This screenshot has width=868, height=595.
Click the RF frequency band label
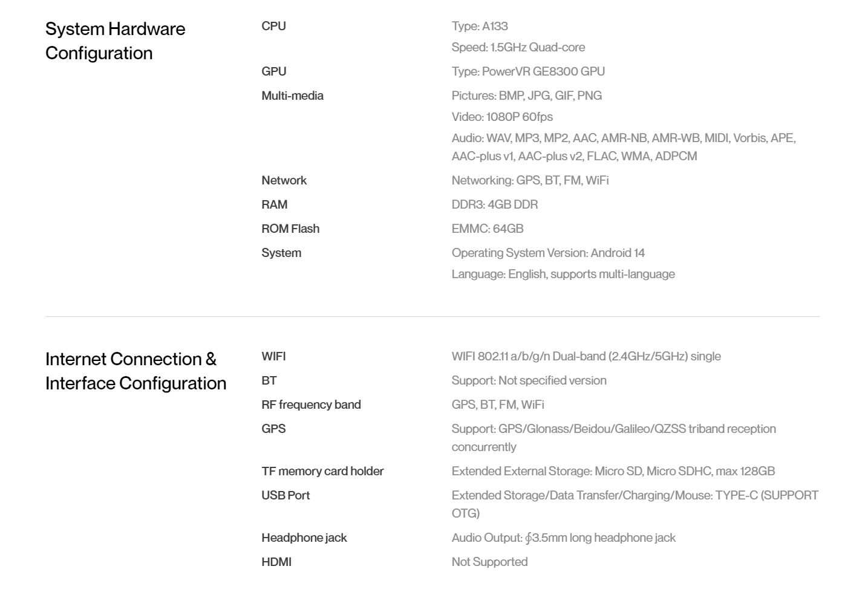(x=311, y=405)
